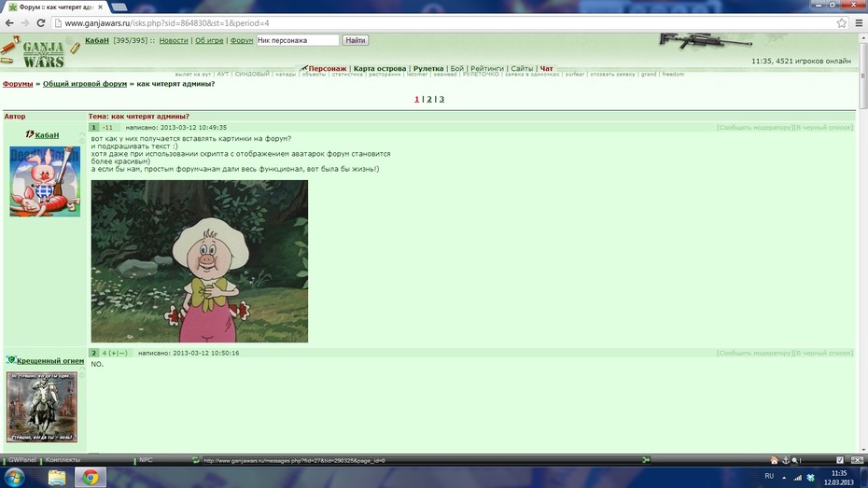The width and height of the screenshot is (868, 488).
Task: Click the browser forward arrow
Action: 25,23
